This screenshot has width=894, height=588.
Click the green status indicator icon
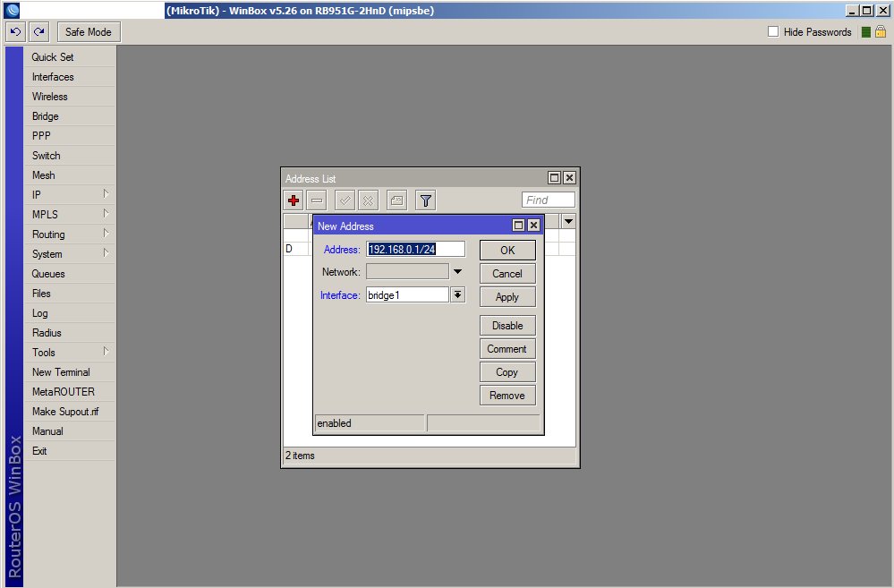865,32
